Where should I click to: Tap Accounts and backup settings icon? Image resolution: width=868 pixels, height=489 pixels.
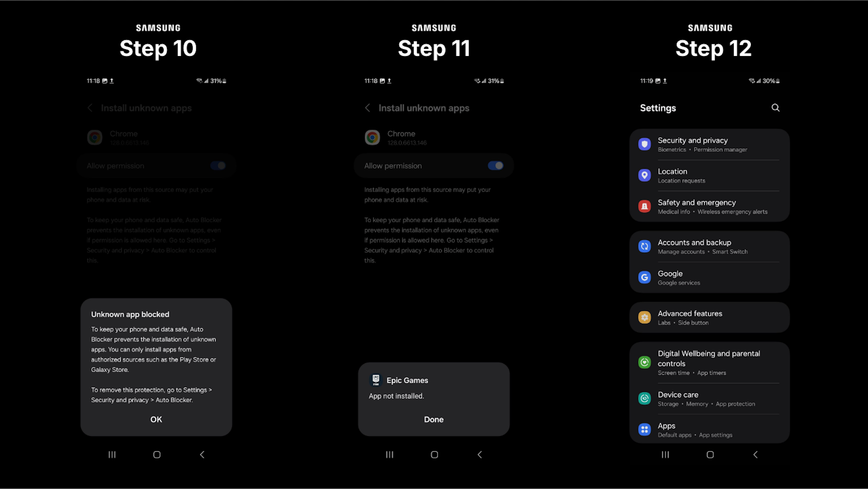[644, 246]
